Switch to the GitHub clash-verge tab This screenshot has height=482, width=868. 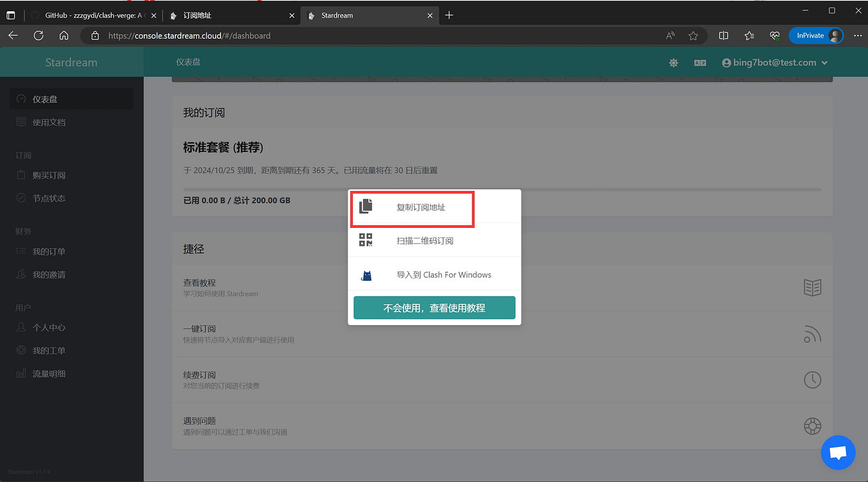(x=92, y=16)
